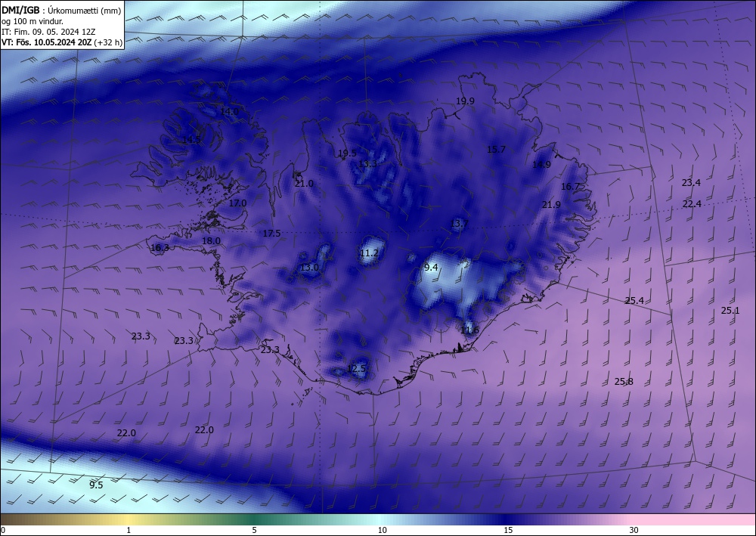
Task: Click the map value 17.5
Action: pyautogui.click(x=272, y=234)
